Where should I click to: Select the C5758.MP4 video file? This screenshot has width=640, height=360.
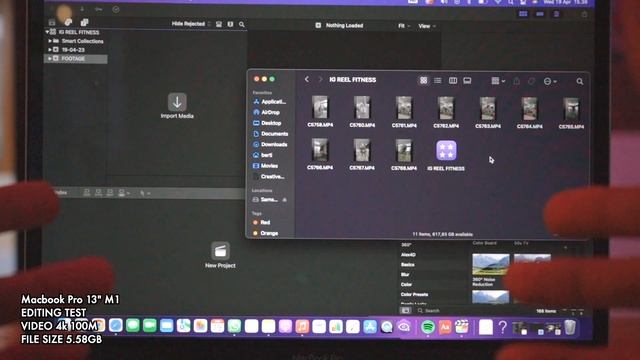tap(320, 111)
